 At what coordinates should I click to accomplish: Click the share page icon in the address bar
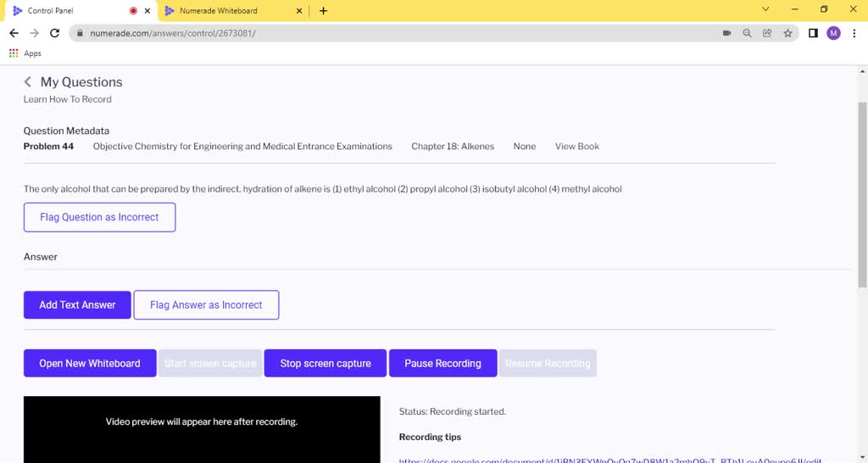tap(767, 33)
